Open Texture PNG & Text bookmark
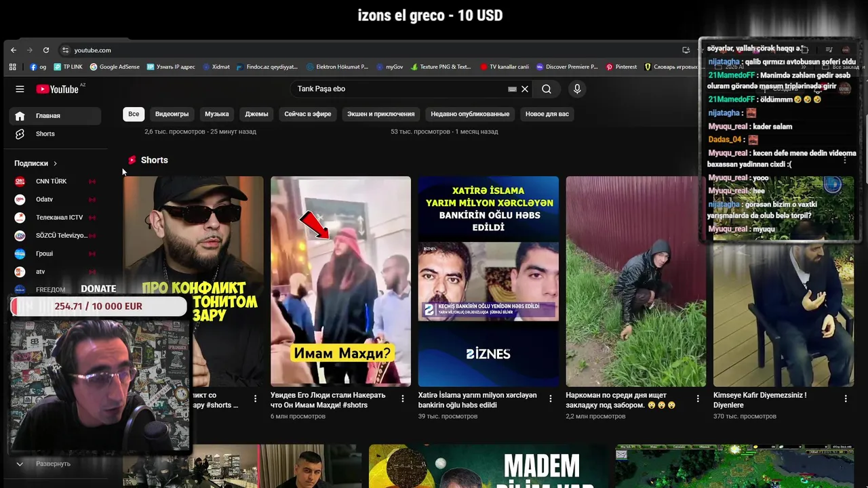This screenshot has height=488, width=868. point(441,67)
